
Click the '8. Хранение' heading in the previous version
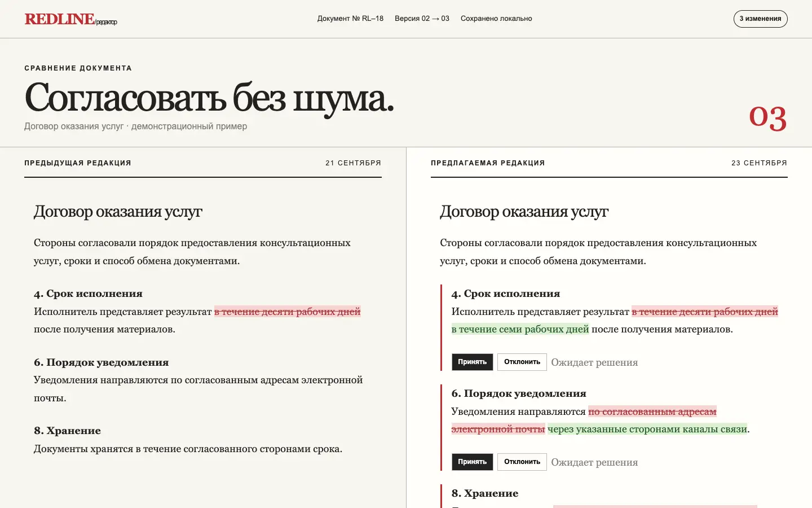click(67, 431)
